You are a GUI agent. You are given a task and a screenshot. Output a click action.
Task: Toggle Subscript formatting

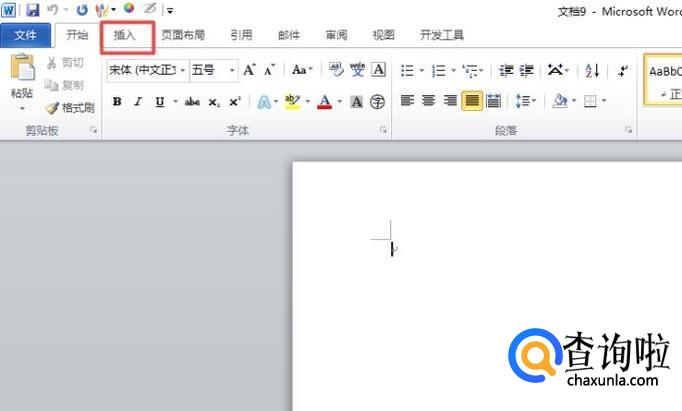point(214,102)
